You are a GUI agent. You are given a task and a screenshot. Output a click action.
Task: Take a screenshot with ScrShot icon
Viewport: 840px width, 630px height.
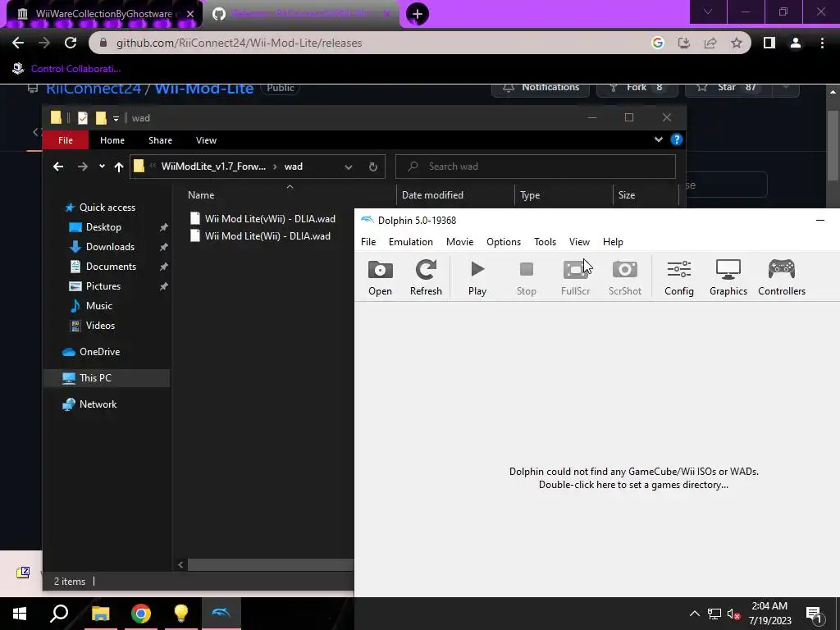[x=624, y=277]
